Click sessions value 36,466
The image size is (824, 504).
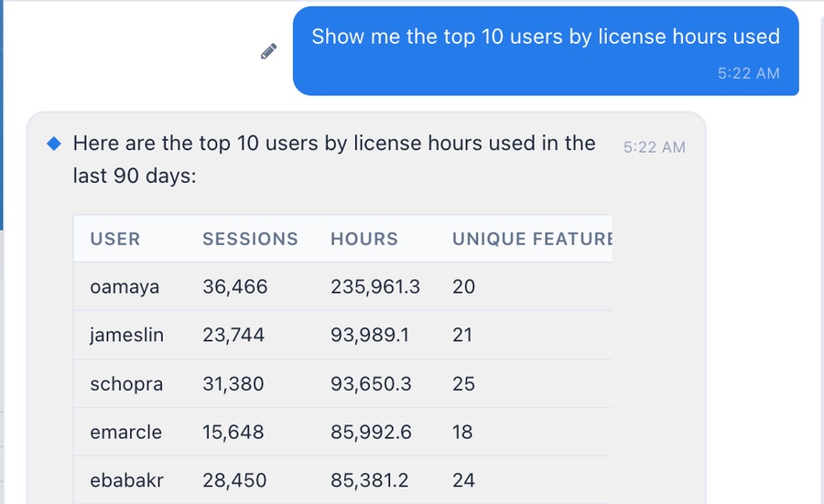[235, 287]
